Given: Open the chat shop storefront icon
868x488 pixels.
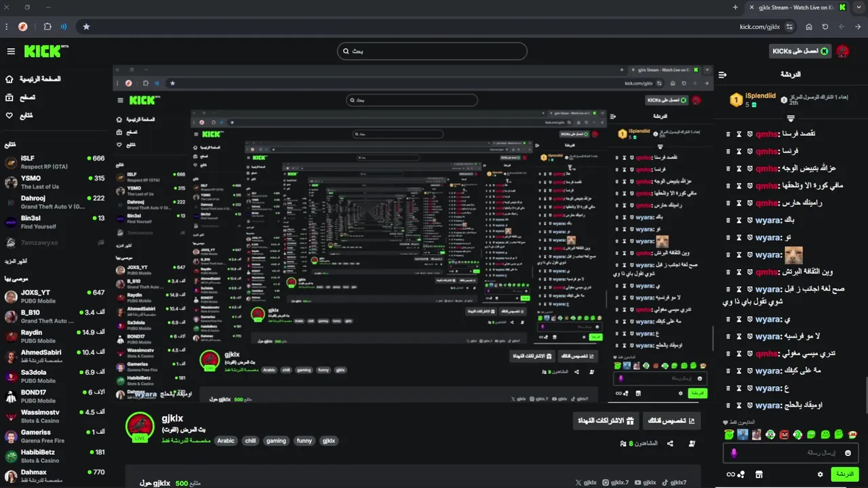Looking at the screenshot, I should tap(759, 474).
